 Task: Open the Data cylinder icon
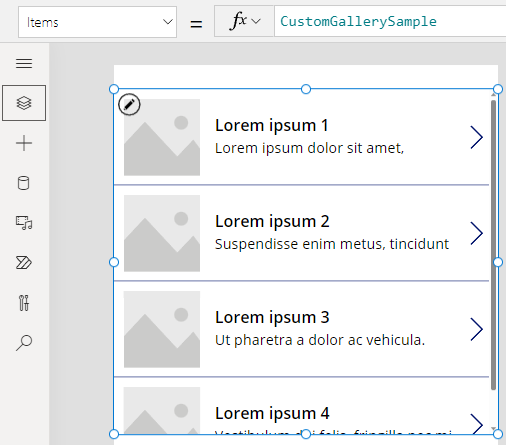tap(23, 183)
